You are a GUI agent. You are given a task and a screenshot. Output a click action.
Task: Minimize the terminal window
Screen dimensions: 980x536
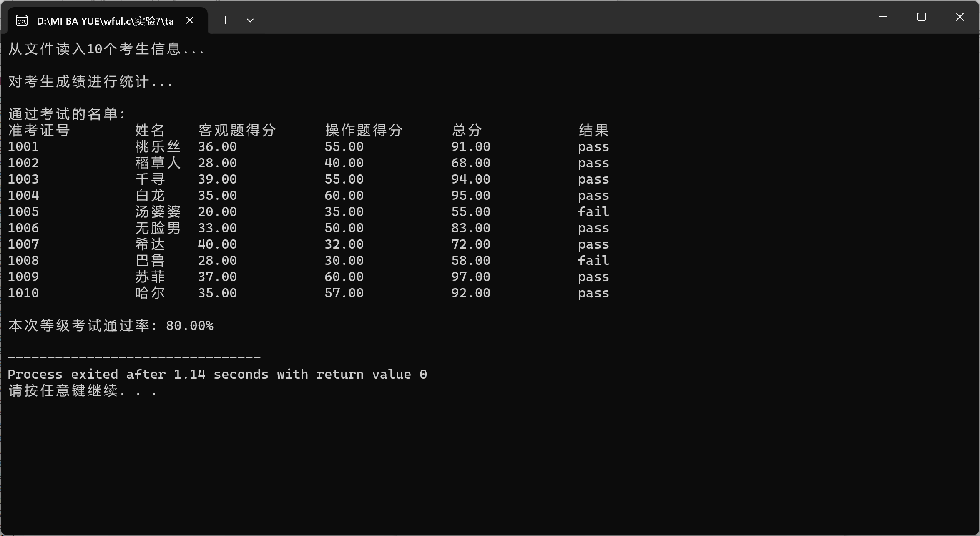tap(883, 17)
